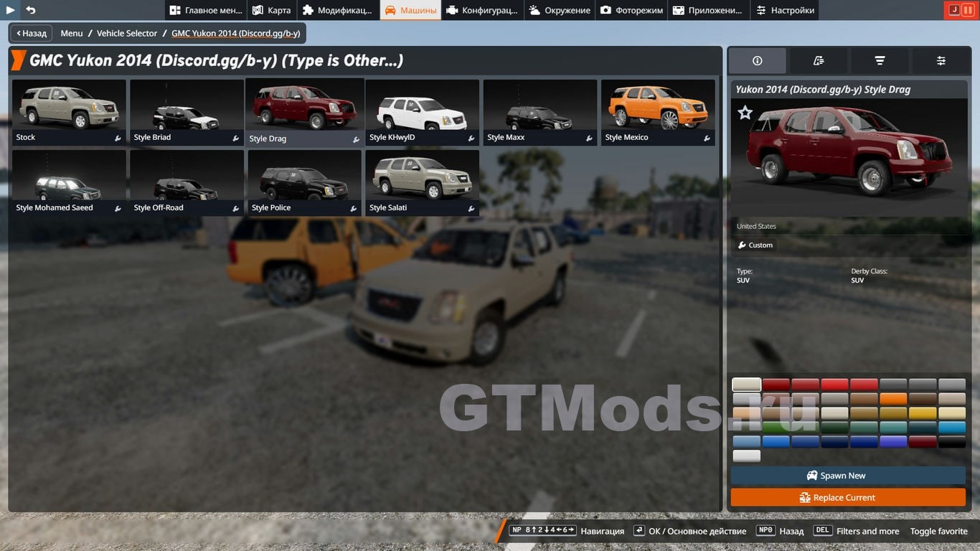This screenshot has height=551, width=980.
Task: Toggle favorite star on Style Drag preview
Action: click(x=745, y=113)
